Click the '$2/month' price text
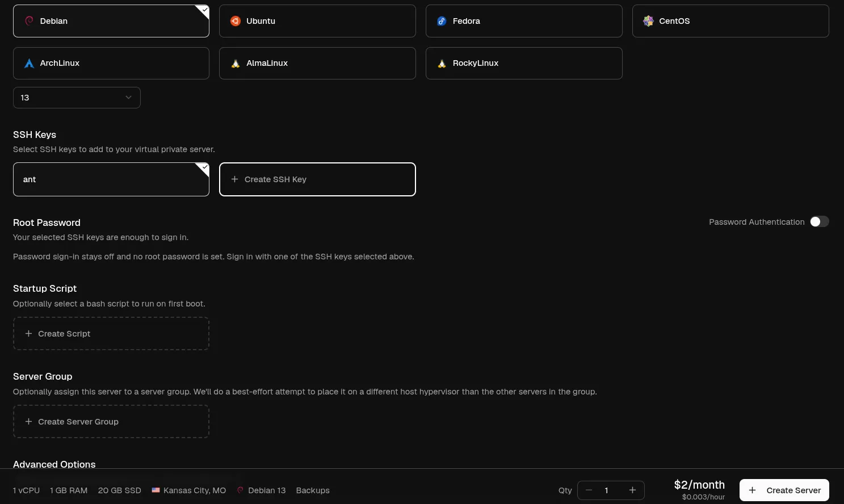This screenshot has height=504, width=844. coord(699,485)
